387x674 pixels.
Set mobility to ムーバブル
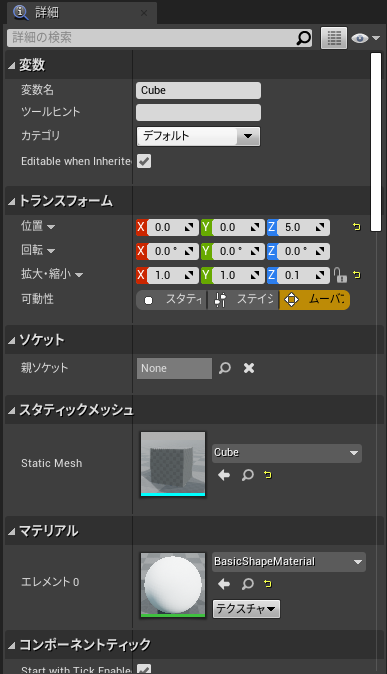pyautogui.click(x=314, y=300)
